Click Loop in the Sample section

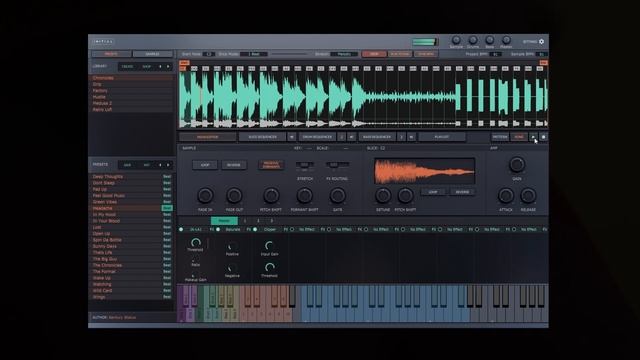coord(205,165)
